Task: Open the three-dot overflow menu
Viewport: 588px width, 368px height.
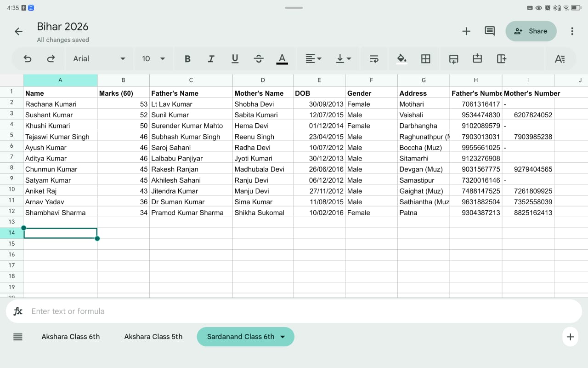Action: pos(572,31)
